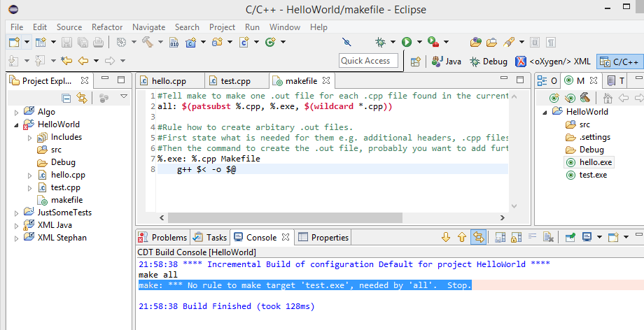
Task: Toggle Pin Console button
Action: 570,237
